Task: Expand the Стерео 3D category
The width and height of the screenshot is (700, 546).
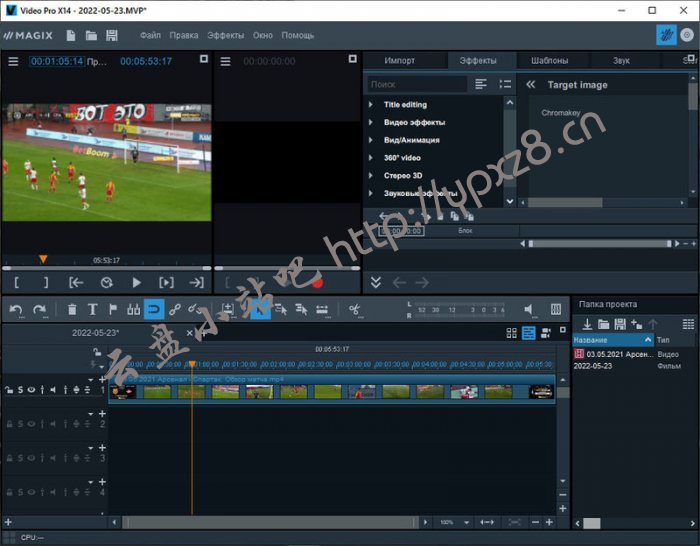Action: pyautogui.click(x=370, y=175)
